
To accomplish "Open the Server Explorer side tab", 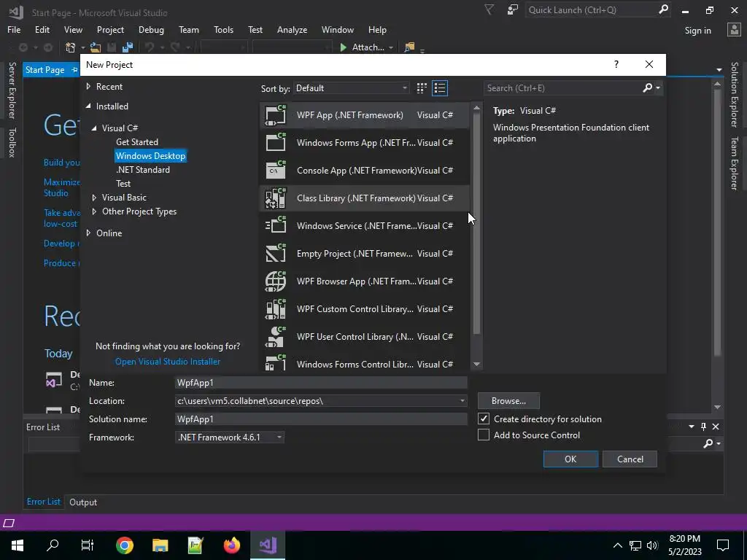I will click(12, 90).
